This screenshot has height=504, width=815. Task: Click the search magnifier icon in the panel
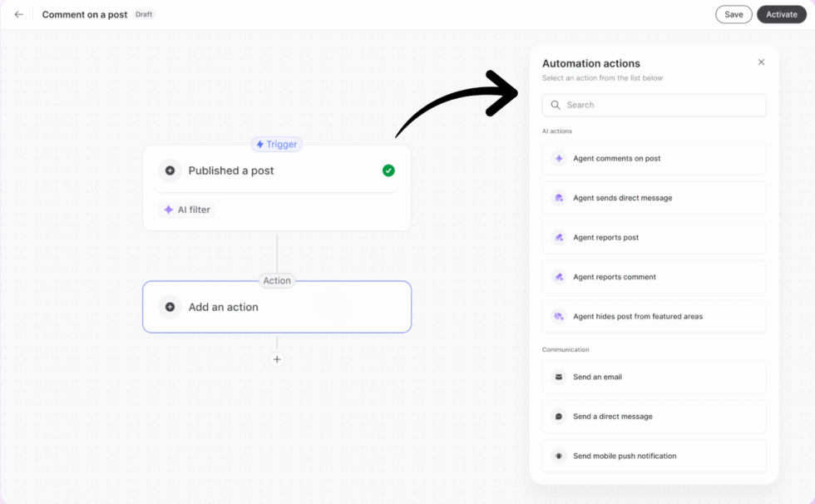[556, 105]
